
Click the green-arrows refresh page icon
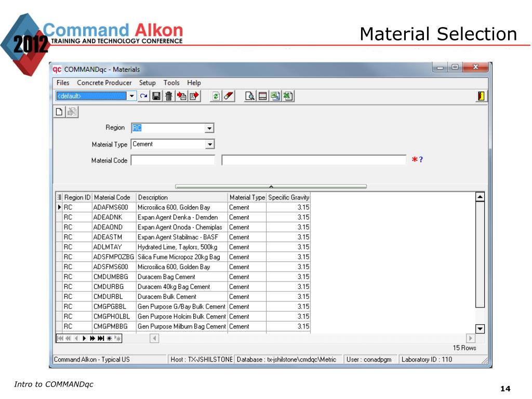(216, 96)
